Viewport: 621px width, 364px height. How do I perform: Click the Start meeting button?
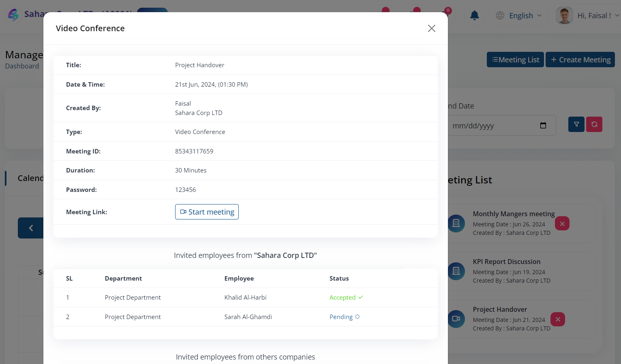(207, 212)
